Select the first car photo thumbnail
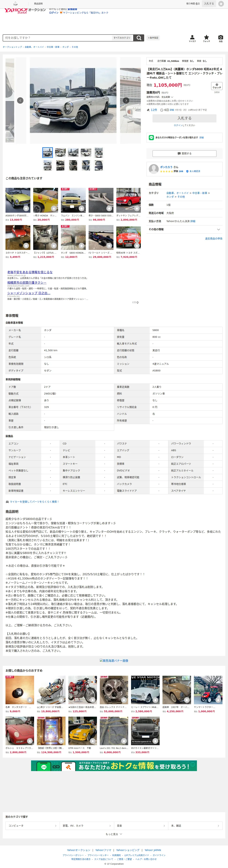The width and height of the screenshot is (228, 868). pyautogui.click(x=48, y=153)
